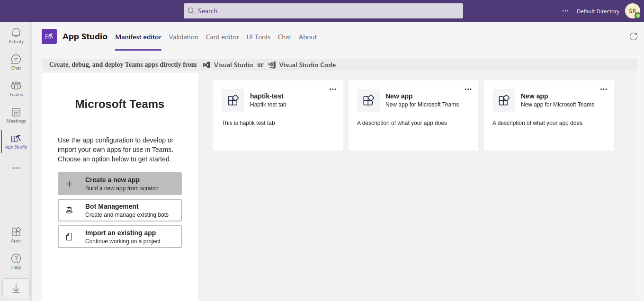Click the bot icon in Bot Management
This screenshot has width=644, height=301.
69,210
